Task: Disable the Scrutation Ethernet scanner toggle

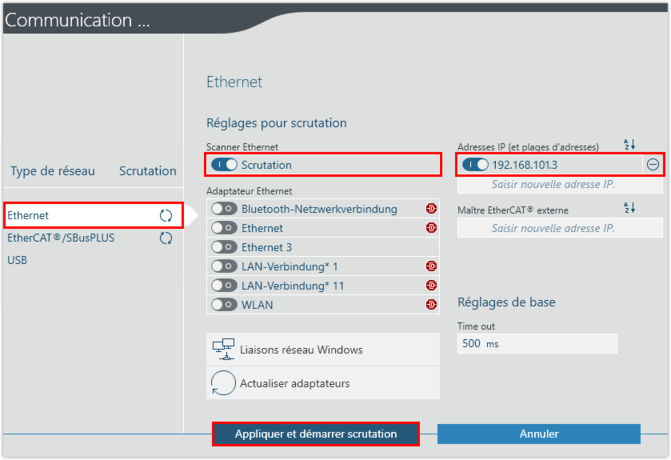Action: point(224,164)
